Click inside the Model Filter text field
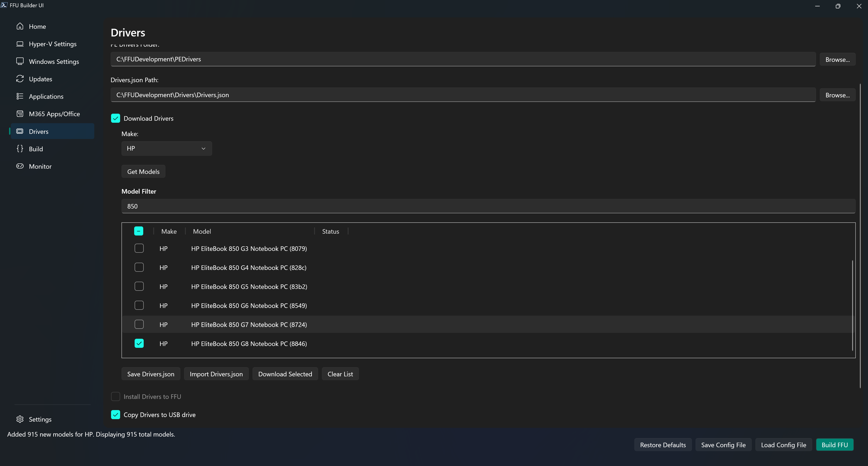This screenshot has width=868, height=466. 488,206
